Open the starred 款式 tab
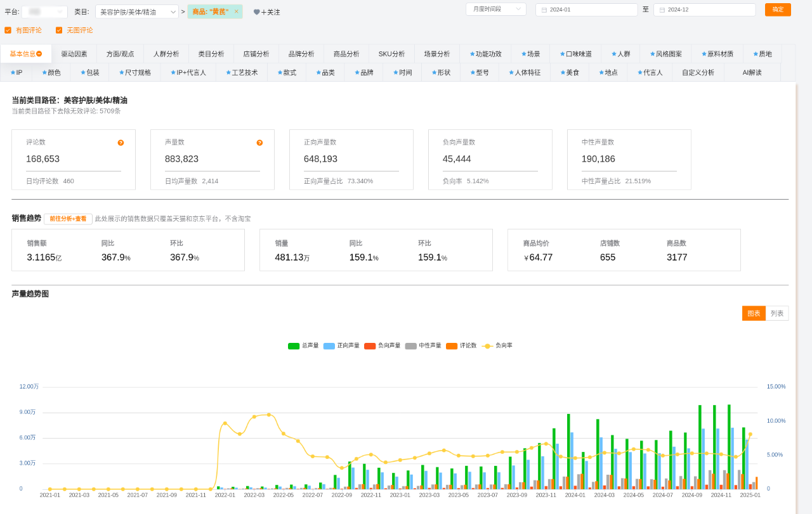The image size is (812, 514). (x=287, y=72)
